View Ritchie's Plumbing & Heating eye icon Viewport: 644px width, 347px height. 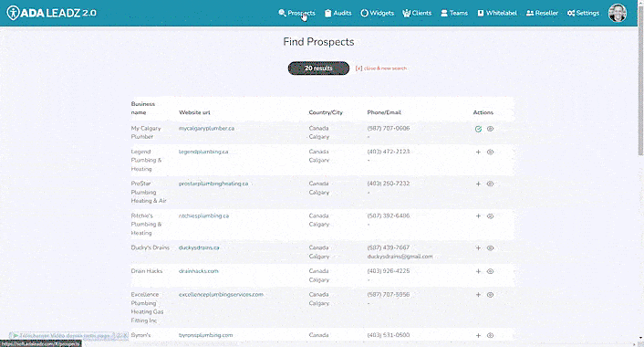(490, 216)
